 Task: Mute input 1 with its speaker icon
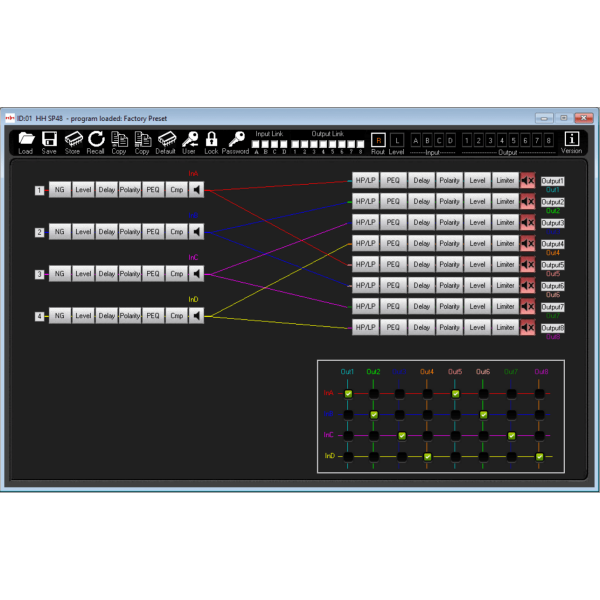(198, 190)
